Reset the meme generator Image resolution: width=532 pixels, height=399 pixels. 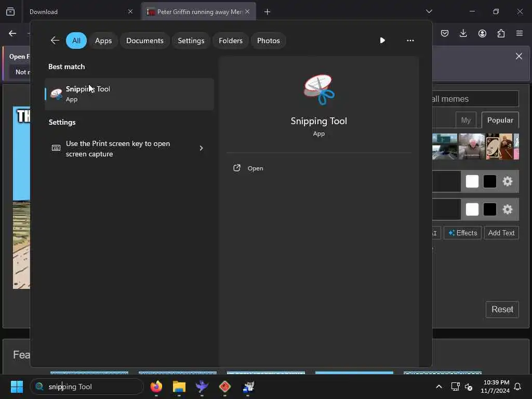click(502, 310)
